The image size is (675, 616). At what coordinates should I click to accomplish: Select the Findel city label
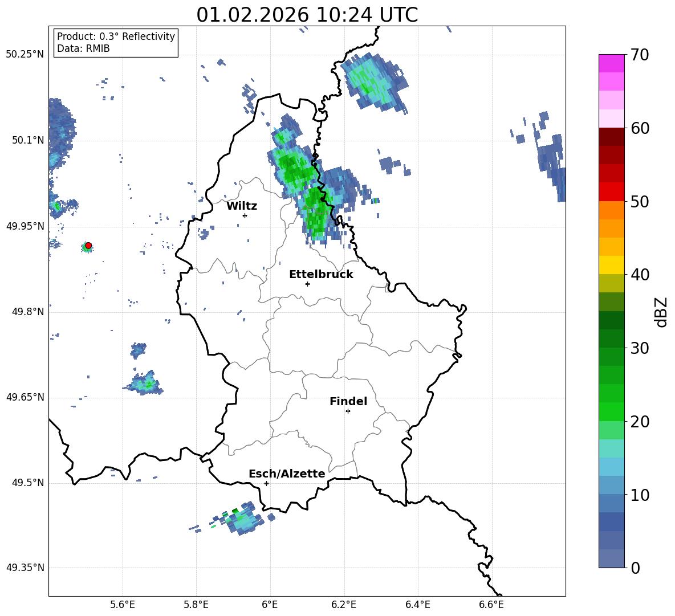pyautogui.click(x=348, y=401)
